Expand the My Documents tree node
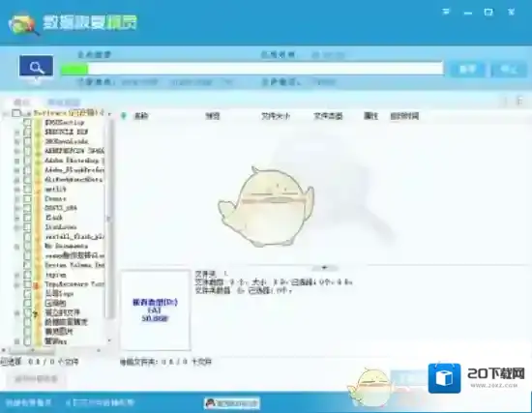Screen dimensions: 532x413 [17, 247]
